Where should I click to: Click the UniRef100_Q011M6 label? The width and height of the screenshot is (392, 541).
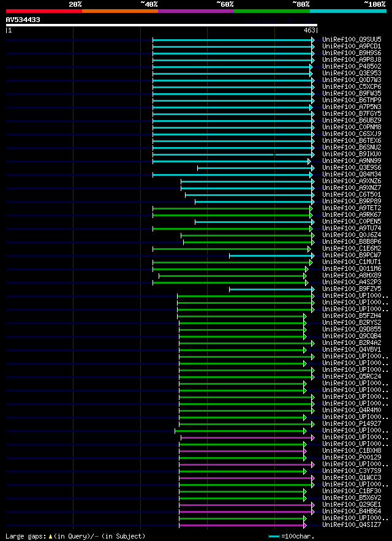[352, 269]
